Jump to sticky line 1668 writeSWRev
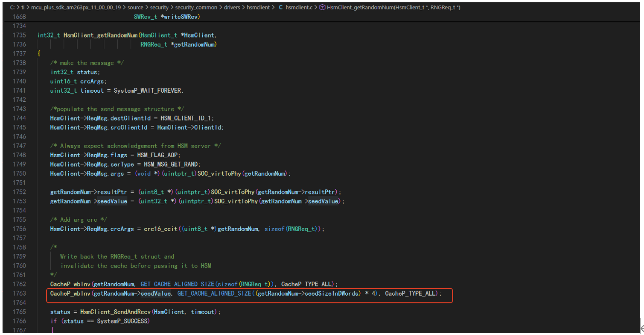This screenshot has width=644, height=335. click(167, 17)
